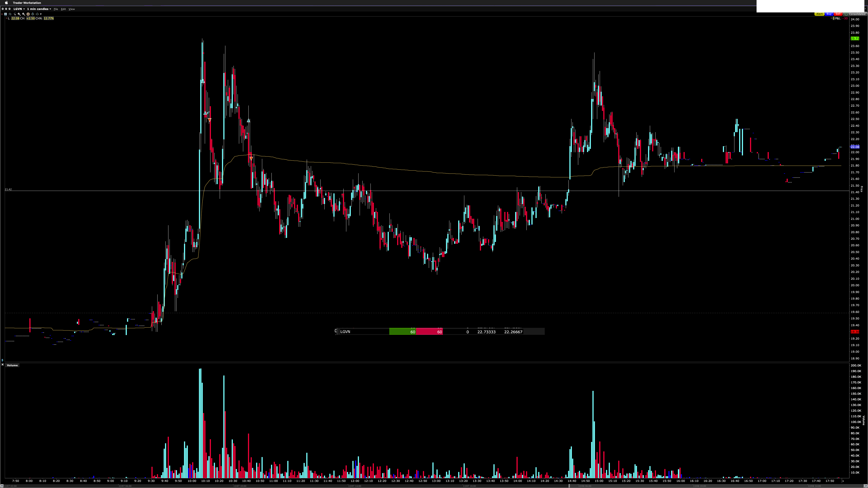
Task: Click the second magnifier zoom icon
Action: coord(24,14)
